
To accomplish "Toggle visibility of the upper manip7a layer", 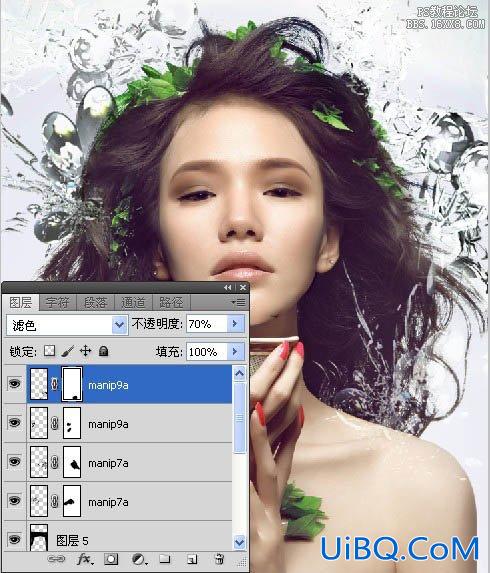I will [x=14, y=462].
